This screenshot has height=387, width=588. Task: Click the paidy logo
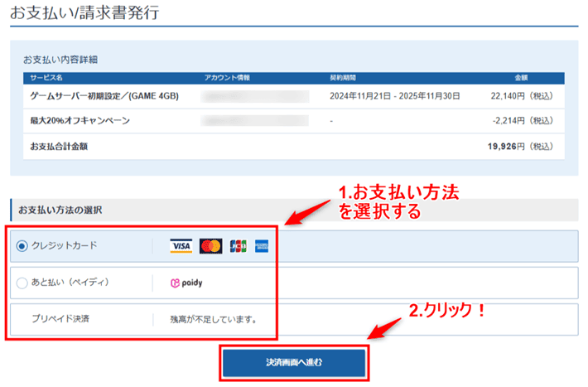[186, 283]
